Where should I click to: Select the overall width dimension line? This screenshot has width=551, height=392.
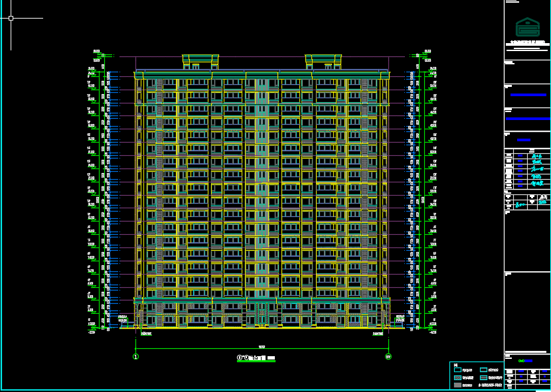click(262, 348)
